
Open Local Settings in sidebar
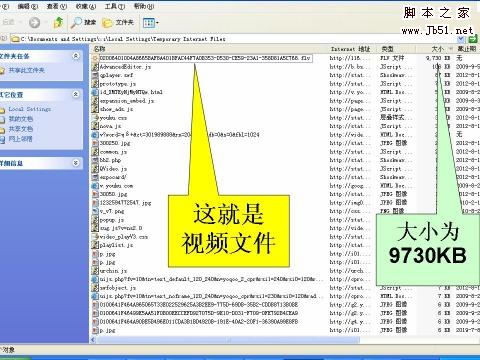point(30,109)
